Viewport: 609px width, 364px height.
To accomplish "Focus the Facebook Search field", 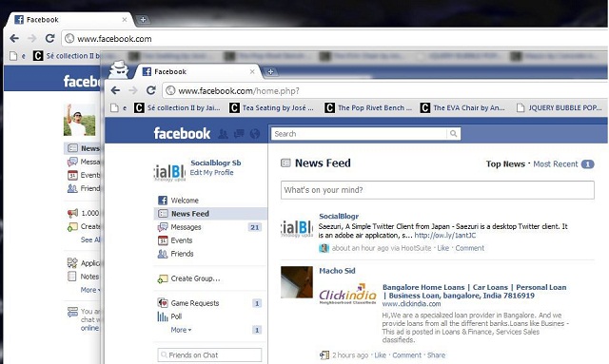I will [x=360, y=133].
